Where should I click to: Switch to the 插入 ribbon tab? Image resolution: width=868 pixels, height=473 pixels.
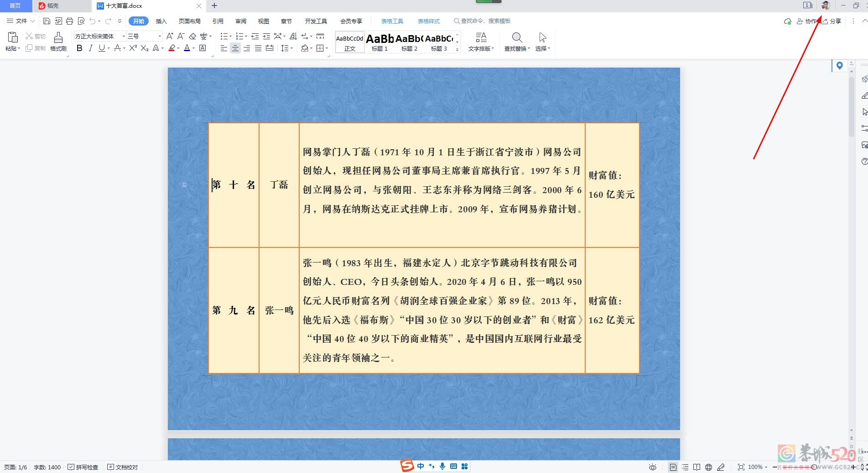pyautogui.click(x=161, y=21)
